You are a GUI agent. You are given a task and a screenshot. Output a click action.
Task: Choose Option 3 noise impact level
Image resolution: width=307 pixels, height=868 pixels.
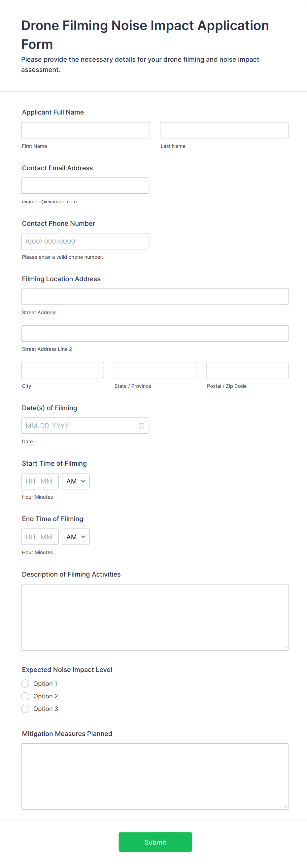coord(25,709)
